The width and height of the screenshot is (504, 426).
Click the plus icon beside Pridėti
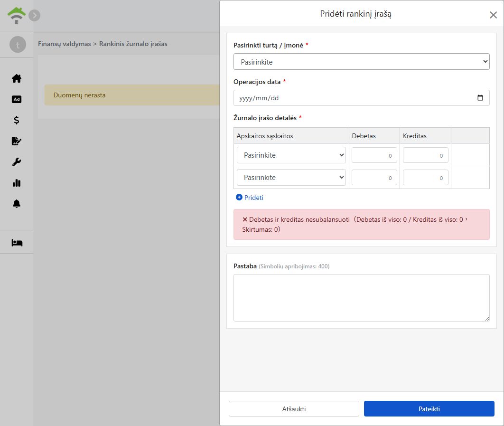(x=239, y=197)
